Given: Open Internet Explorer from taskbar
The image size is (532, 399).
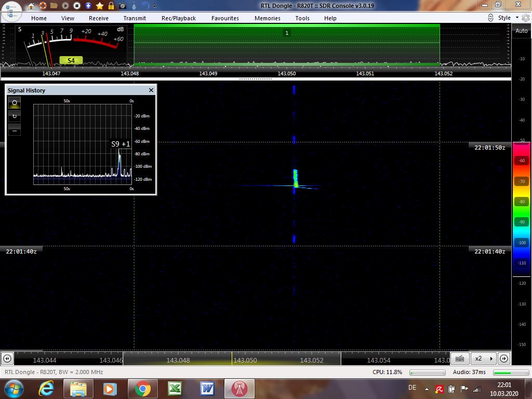Looking at the screenshot, I should 46,389.
